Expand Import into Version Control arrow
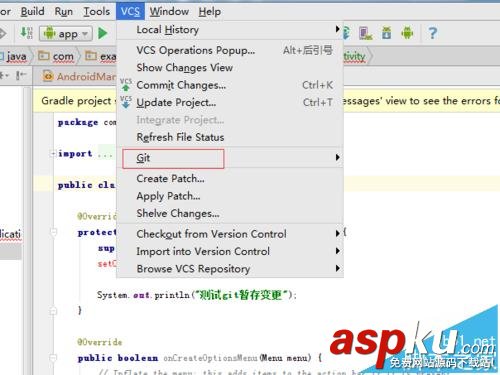Image resolution: width=500 pixels, height=375 pixels. tap(337, 251)
